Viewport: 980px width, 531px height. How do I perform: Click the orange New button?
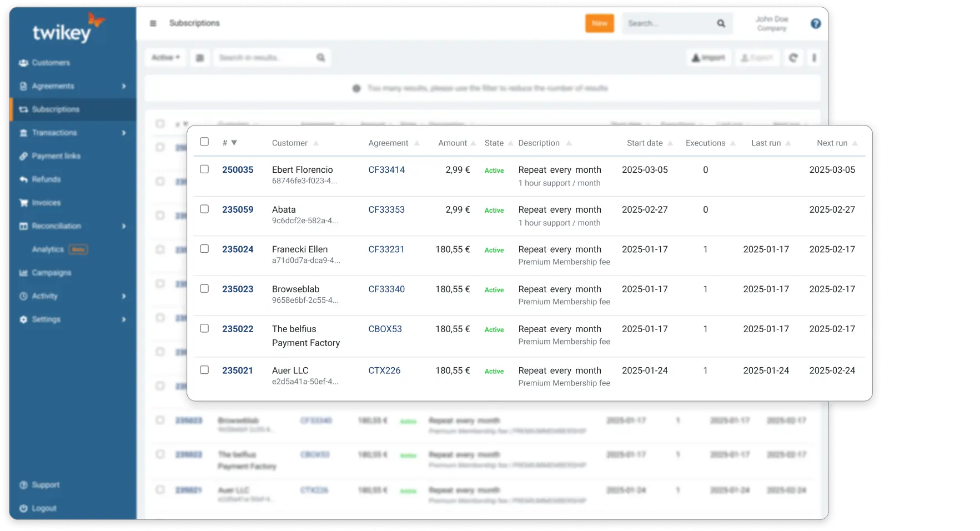tap(600, 23)
